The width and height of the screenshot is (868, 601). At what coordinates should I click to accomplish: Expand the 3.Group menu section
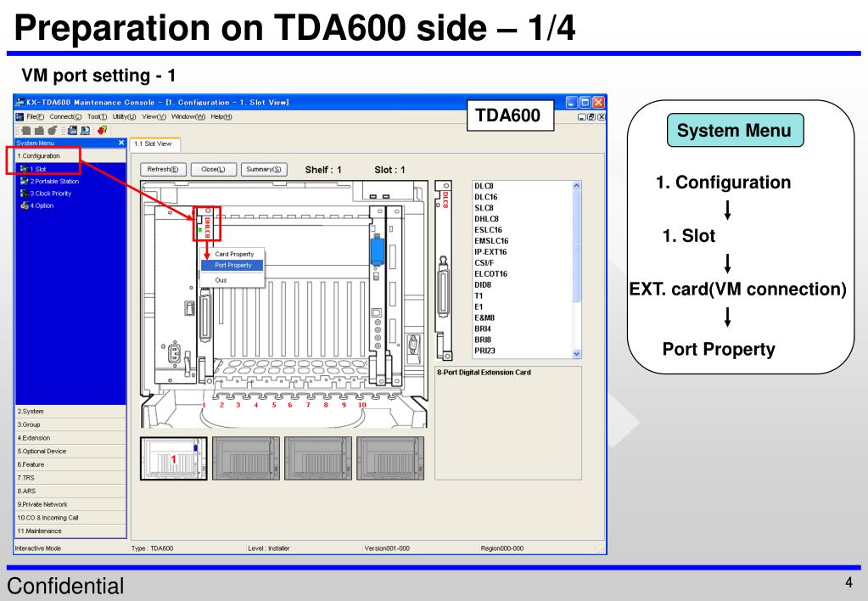(x=71, y=424)
